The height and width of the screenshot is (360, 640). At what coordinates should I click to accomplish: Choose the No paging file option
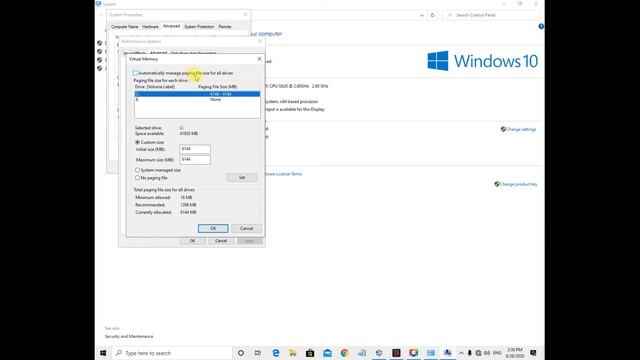(138, 178)
